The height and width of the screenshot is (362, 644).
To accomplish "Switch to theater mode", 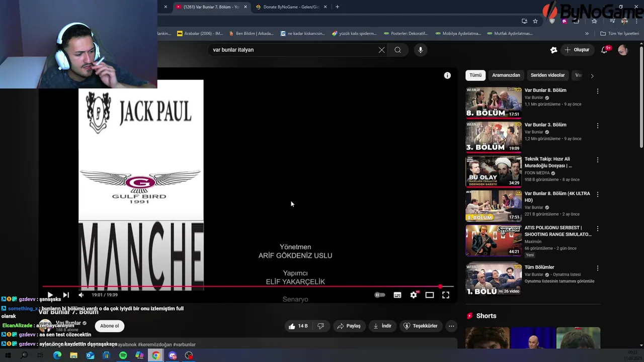I will (x=430, y=295).
